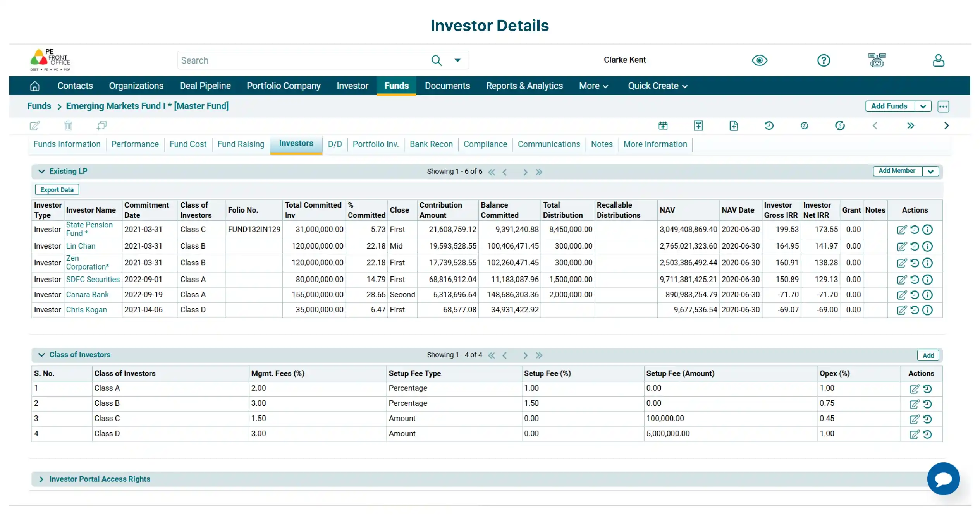Click the add document file icon
This screenshot has width=980, height=515.
734,125
